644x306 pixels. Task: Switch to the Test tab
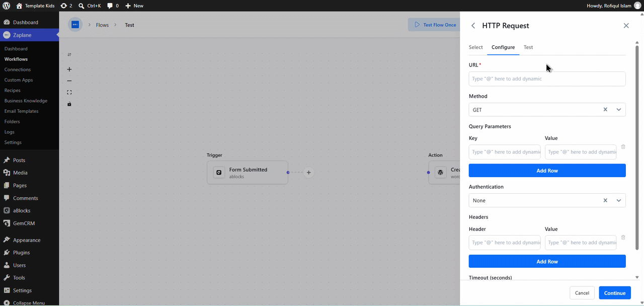[x=528, y=47]
